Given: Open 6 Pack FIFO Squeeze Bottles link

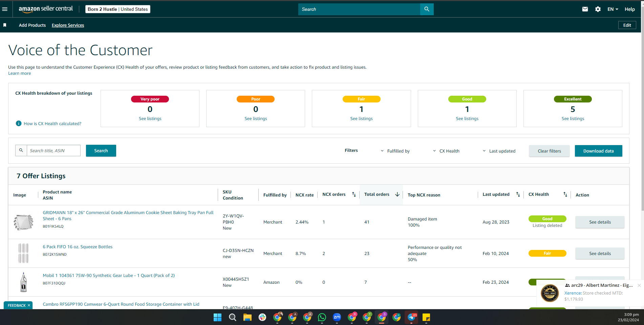Looking at the screenshot, I should tap(78, 247).
